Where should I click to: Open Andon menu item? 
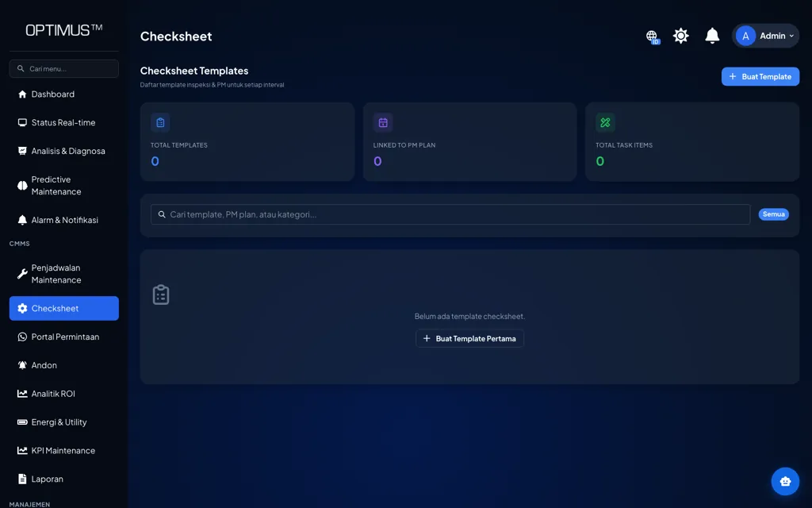click(x=63, y=365)
